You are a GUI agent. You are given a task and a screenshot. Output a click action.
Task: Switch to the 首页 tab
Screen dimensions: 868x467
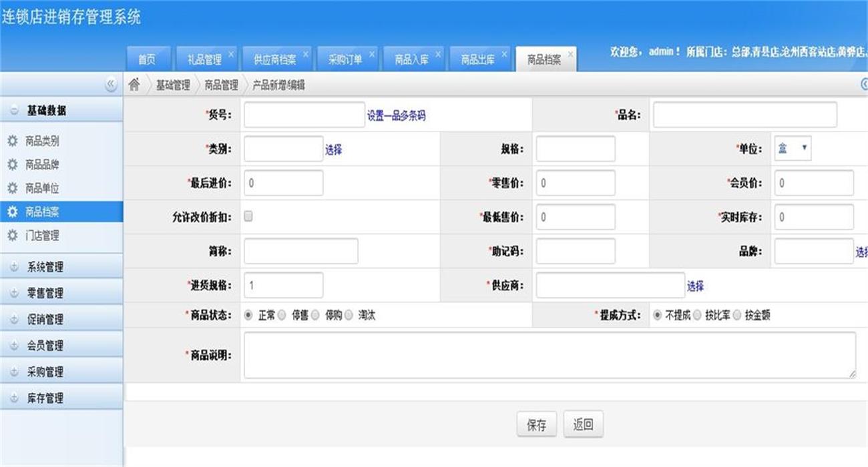(x=147, y=59)
